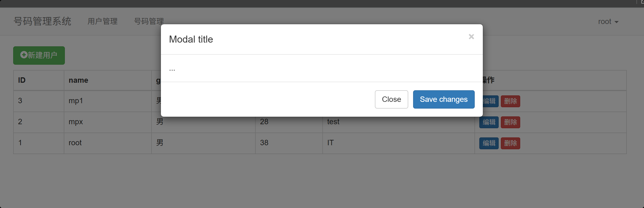Screen dimensions: 644x208
Task: Open the root user dropdown menu
Action: tap(608, 22)
